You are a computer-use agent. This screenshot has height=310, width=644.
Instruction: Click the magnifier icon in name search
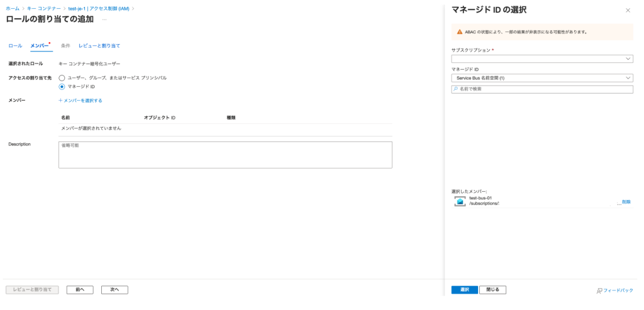click(x=455, y=89)
